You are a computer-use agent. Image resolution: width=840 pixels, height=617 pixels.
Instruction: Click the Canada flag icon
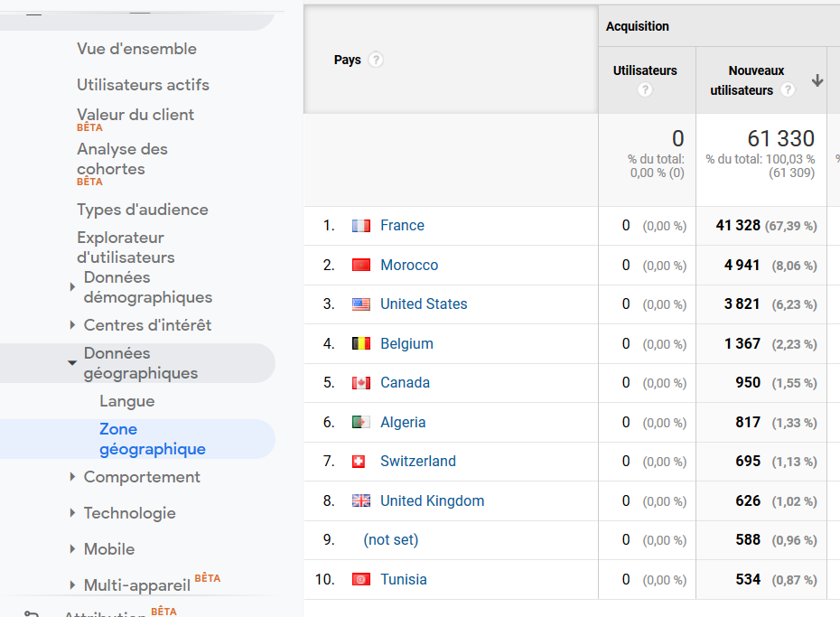point(360,383)
